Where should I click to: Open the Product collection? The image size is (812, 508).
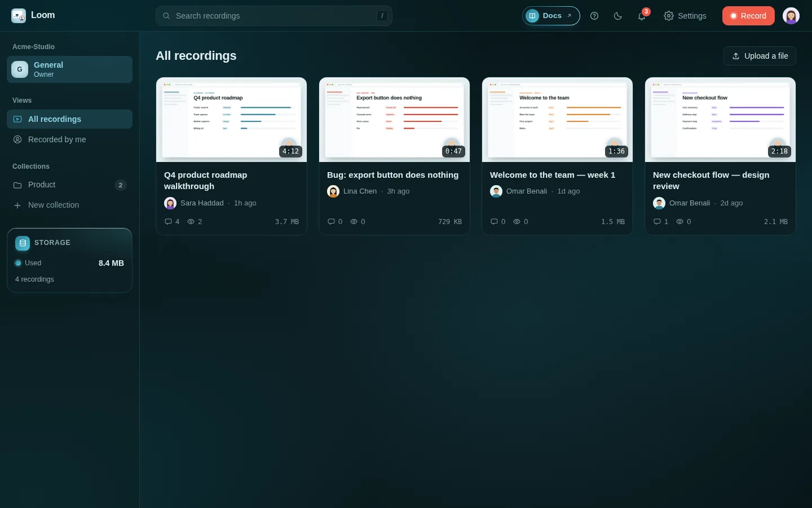click(70, 185)
